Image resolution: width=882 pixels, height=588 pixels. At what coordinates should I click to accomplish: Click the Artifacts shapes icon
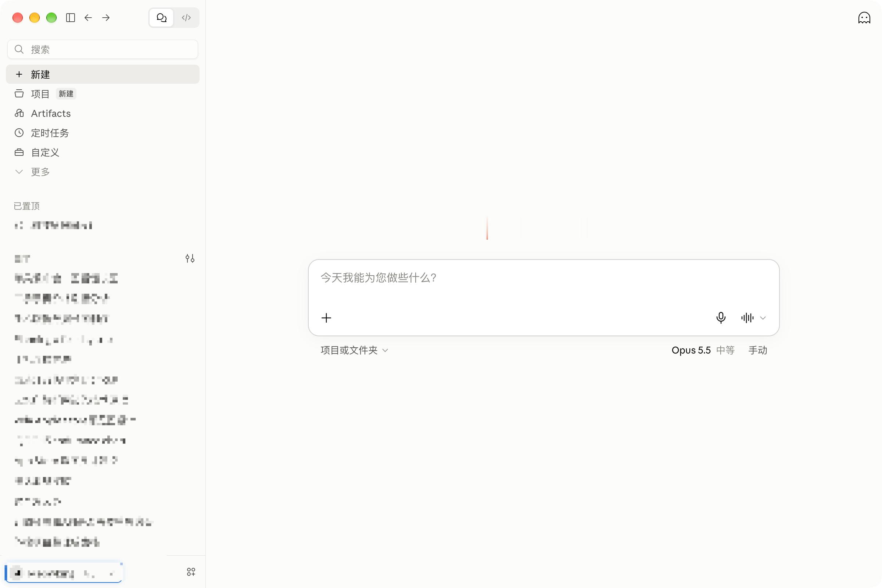pyautogui.click(x=19, y=113)
